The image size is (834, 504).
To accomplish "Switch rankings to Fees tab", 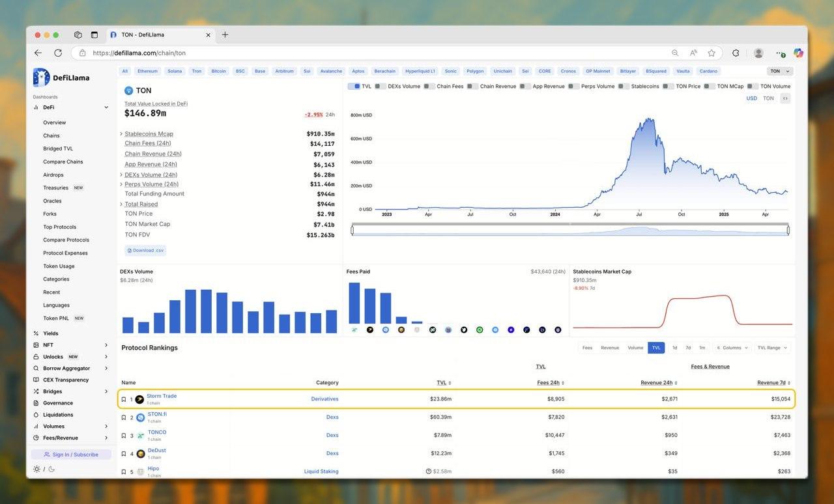I will tap(587, 348).
